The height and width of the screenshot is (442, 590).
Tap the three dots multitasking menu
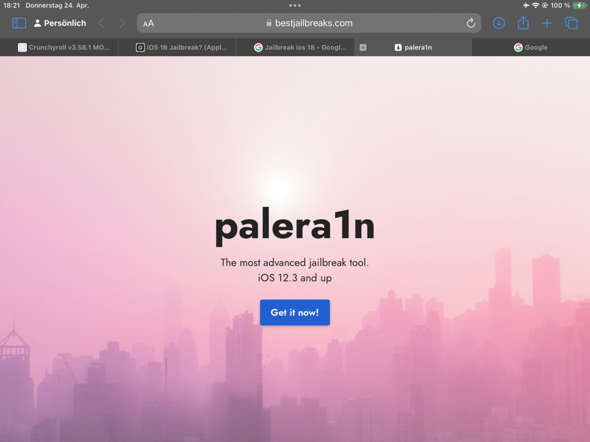click(x=295, y=5)
